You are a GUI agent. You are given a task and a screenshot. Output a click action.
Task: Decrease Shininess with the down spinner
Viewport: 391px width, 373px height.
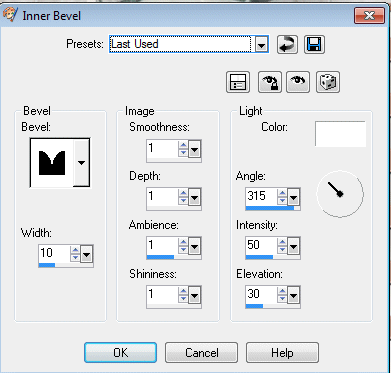click(x=183, y=298)
